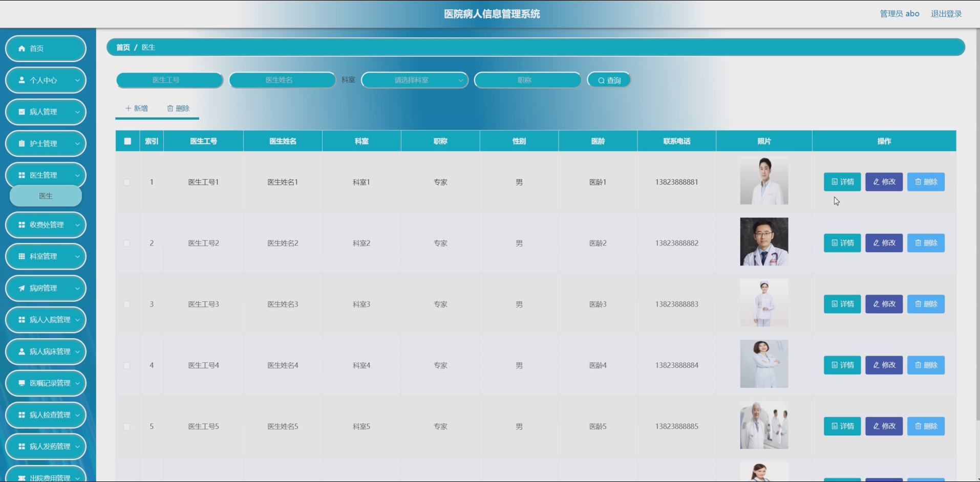Click the 科室2 table cell

(361, 243)
